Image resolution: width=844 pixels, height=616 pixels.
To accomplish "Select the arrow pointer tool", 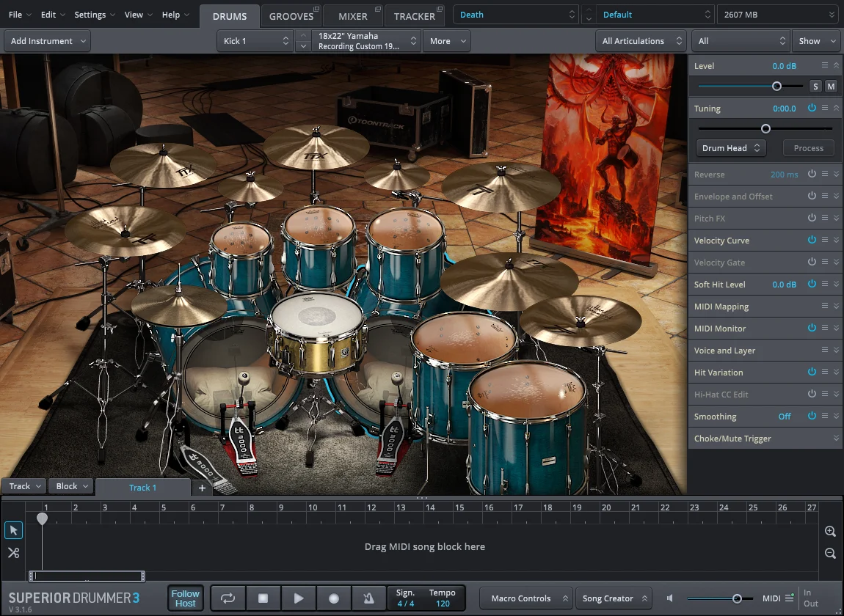I will click(x=13, y=530).
